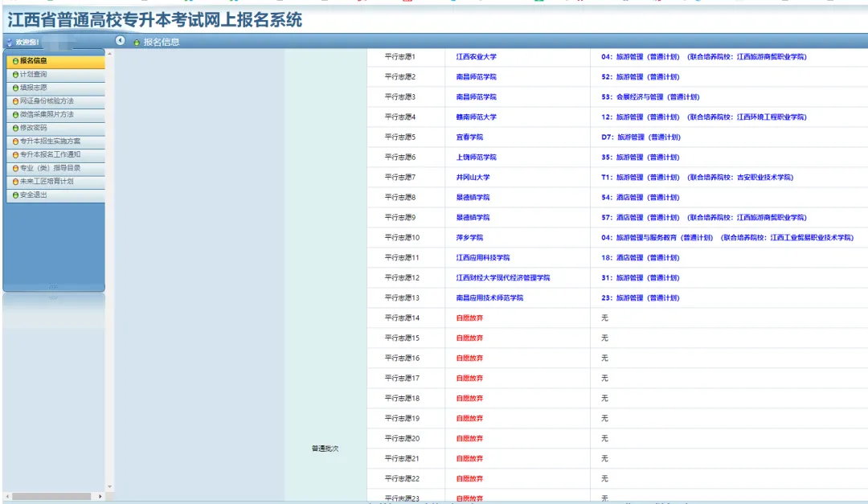This screenshot has width=868, height=504.
Task: Open 专升本报名工作通知 menu item
Action: coord(55,154)
